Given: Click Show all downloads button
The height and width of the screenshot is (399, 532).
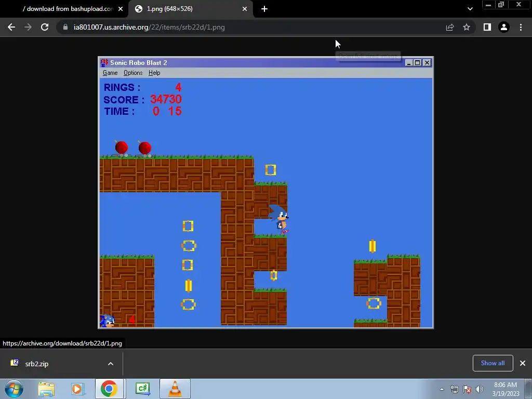Looking at the screenshot, I should coord(493,363).
